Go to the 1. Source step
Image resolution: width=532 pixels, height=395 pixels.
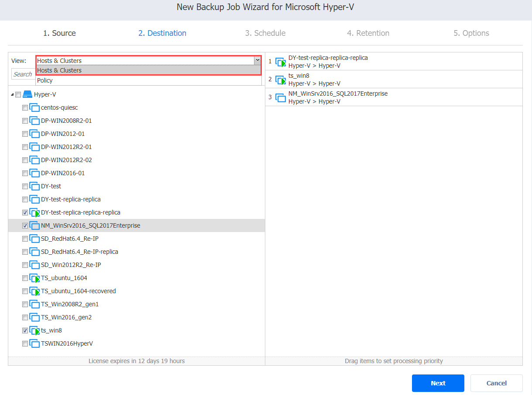[x=59, y=33]
